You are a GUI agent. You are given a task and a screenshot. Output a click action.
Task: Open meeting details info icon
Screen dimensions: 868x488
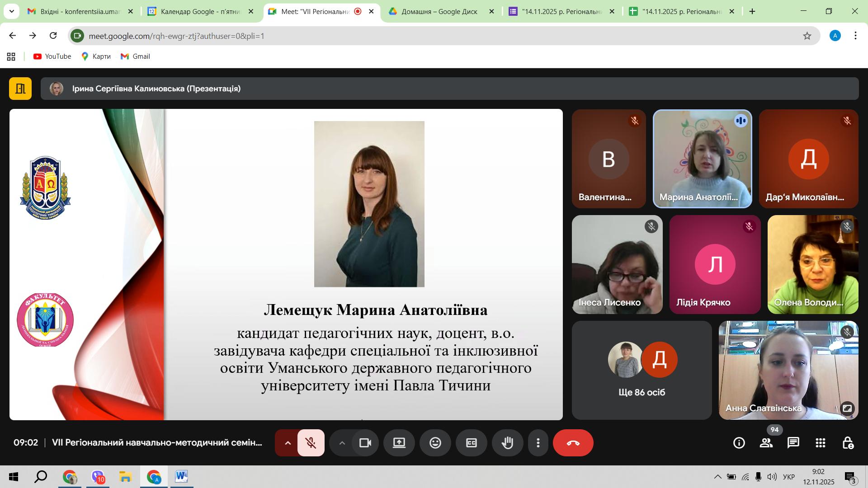pyautogui.click(x=739, y=443)
